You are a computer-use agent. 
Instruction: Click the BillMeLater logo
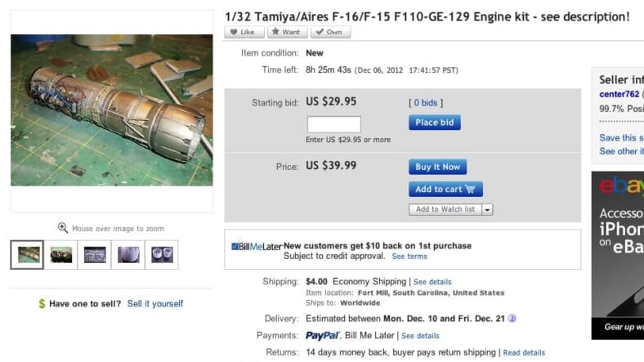point(255,246)
